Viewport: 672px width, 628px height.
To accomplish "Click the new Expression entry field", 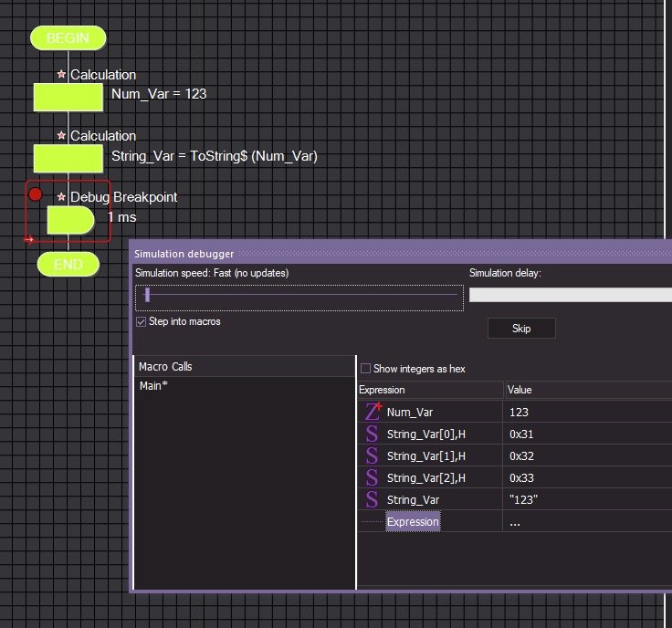I will 413,521.
